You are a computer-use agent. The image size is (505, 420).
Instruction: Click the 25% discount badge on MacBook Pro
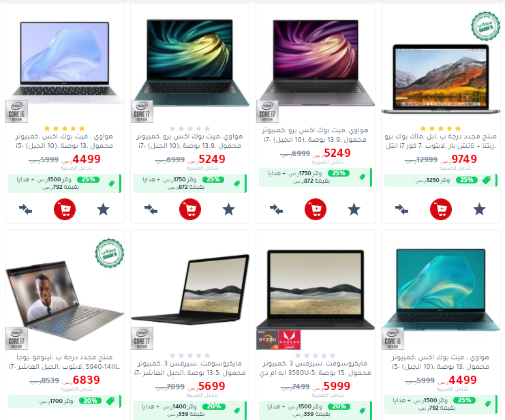point(466,180)
